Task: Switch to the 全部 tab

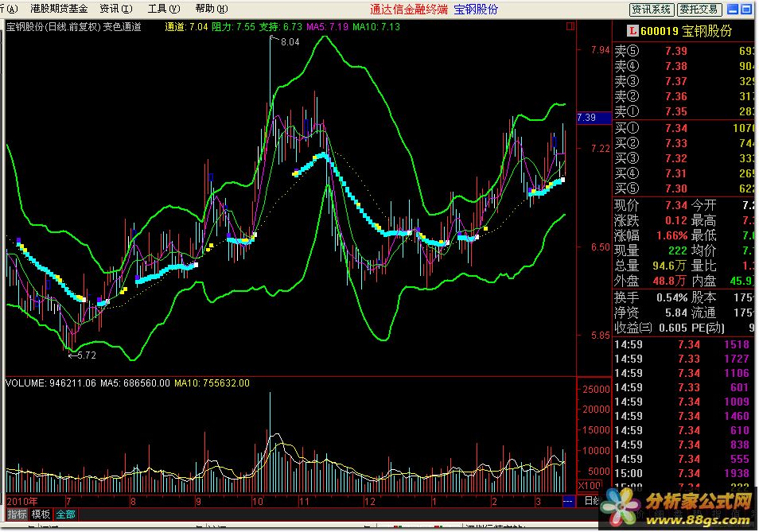Action: 65,515
